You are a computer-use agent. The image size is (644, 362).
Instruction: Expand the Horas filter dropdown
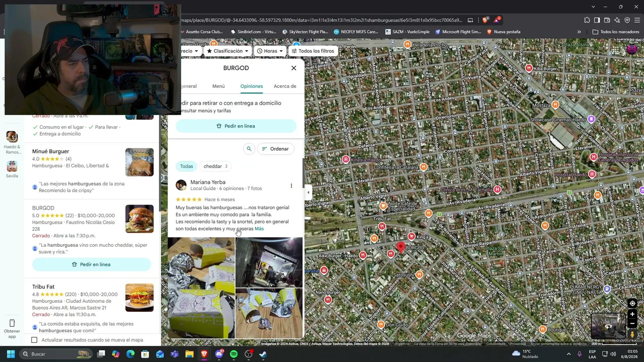(x=270, y=51)
